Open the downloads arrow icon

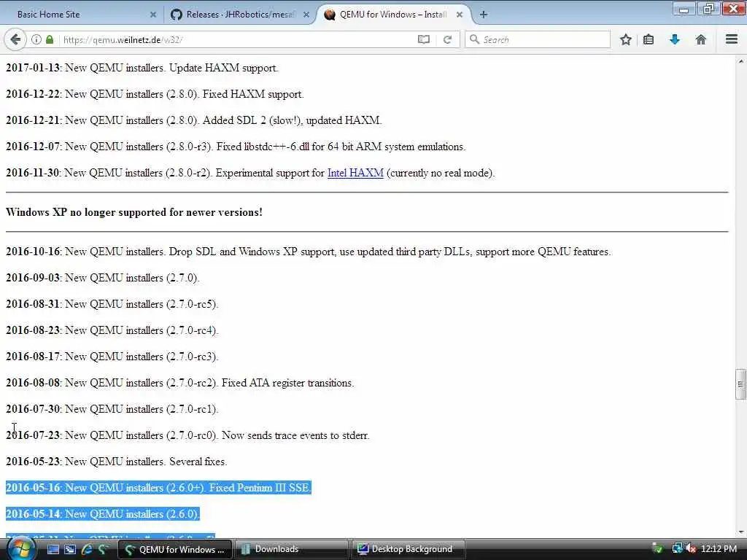click(675, 39)
